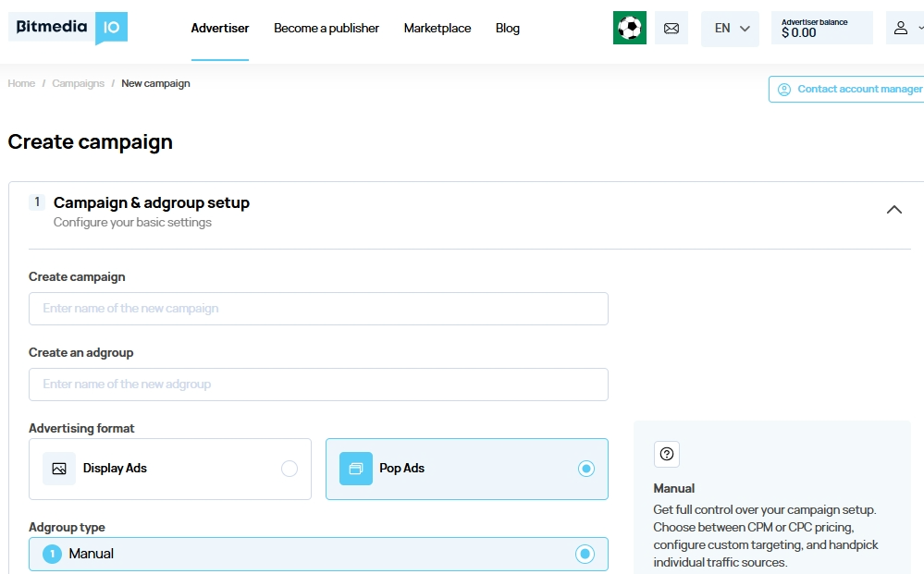Open the Advertiser balance $0.00 box
This screenshot has height=574, width=924.
point(822,28)
